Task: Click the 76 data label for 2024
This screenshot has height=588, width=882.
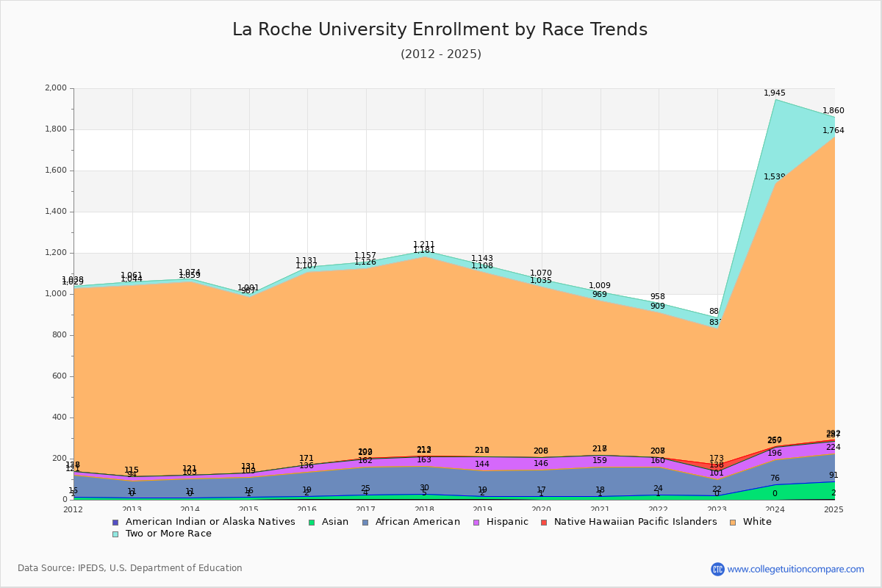Action: pyautogui.click(x=775, y=478)
